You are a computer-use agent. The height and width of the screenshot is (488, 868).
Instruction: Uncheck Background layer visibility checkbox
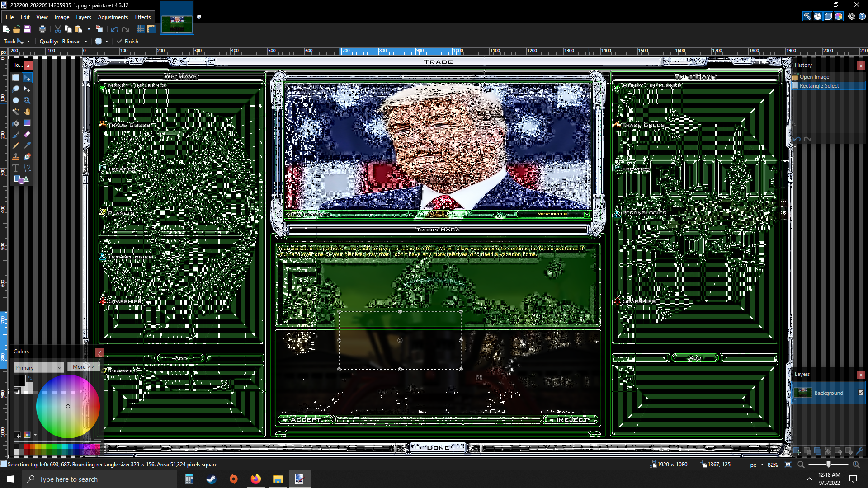coord(861,393)
